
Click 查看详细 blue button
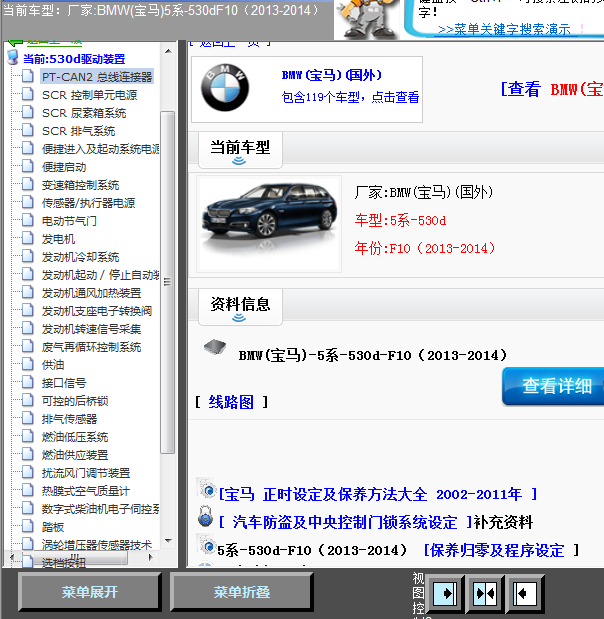554,386
